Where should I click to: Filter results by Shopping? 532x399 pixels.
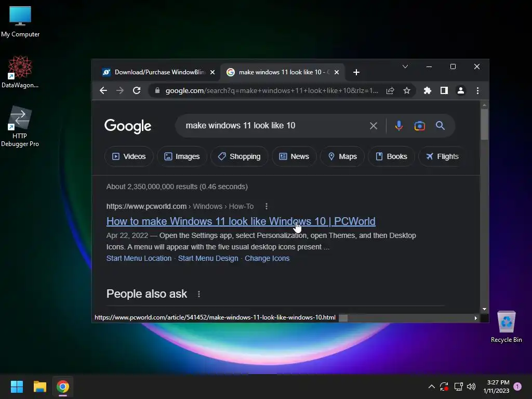pos(239,156)
